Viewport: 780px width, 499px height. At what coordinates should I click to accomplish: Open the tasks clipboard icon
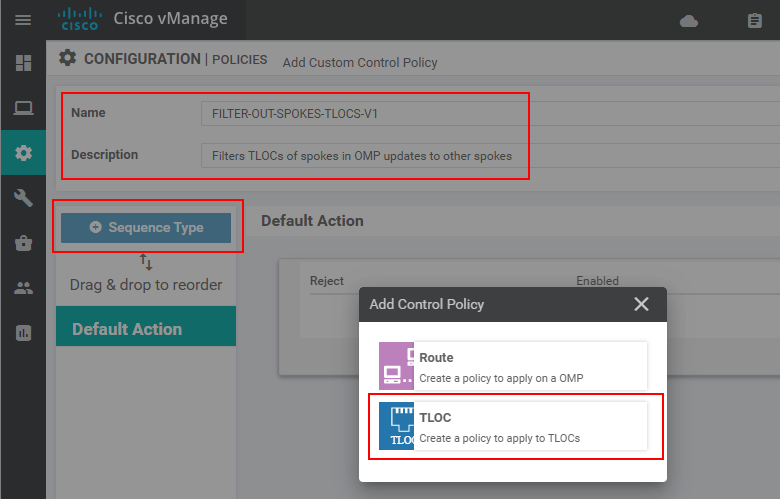point(754,21)
